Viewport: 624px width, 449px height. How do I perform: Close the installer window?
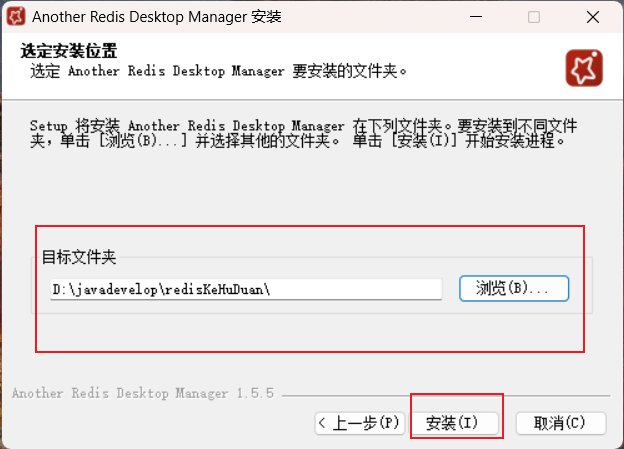click(593, 17)
